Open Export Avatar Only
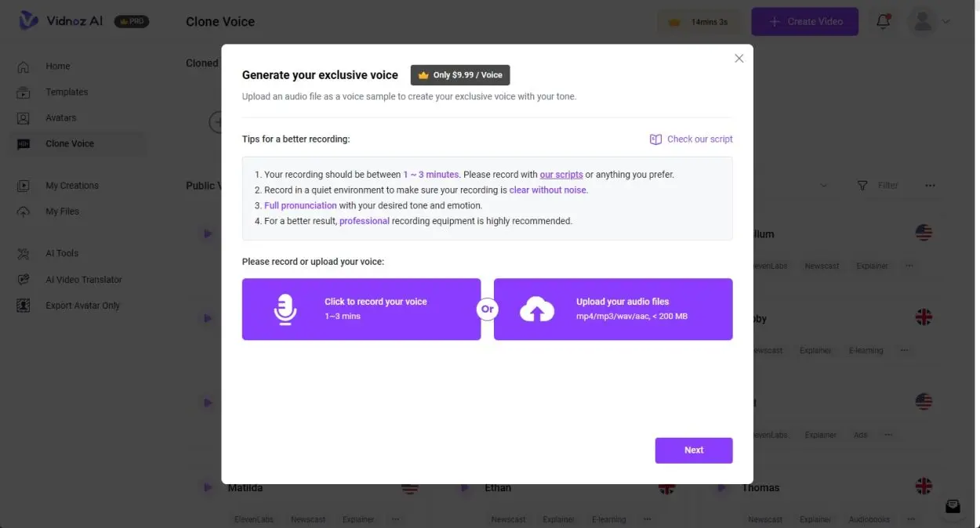Viewport: 980px width, 528px height. (24, 305)
